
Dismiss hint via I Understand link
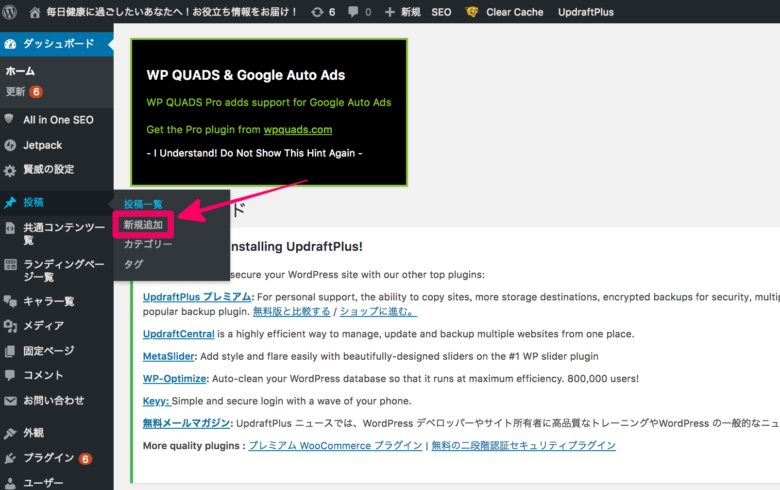click(x=254, y=153)
